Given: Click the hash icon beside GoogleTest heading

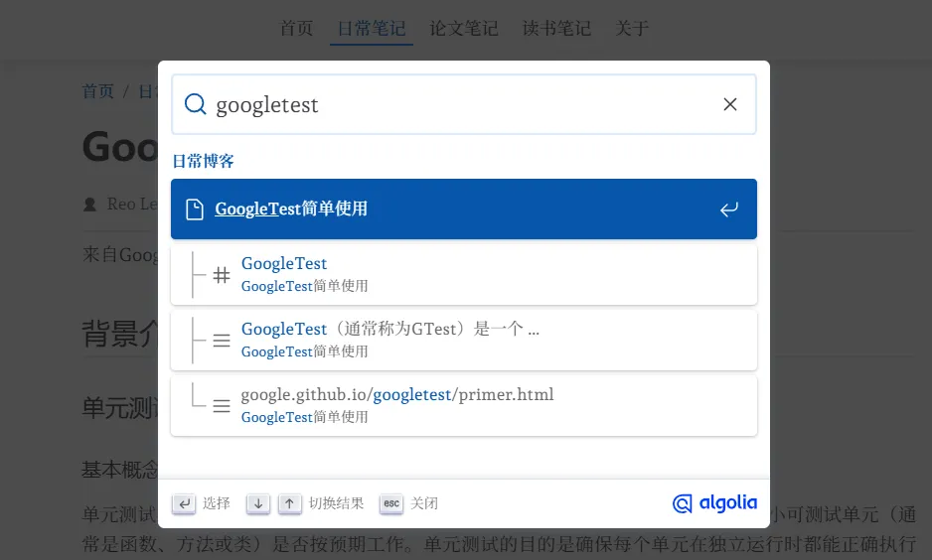Looking at the screenshot, I should 222,275.
